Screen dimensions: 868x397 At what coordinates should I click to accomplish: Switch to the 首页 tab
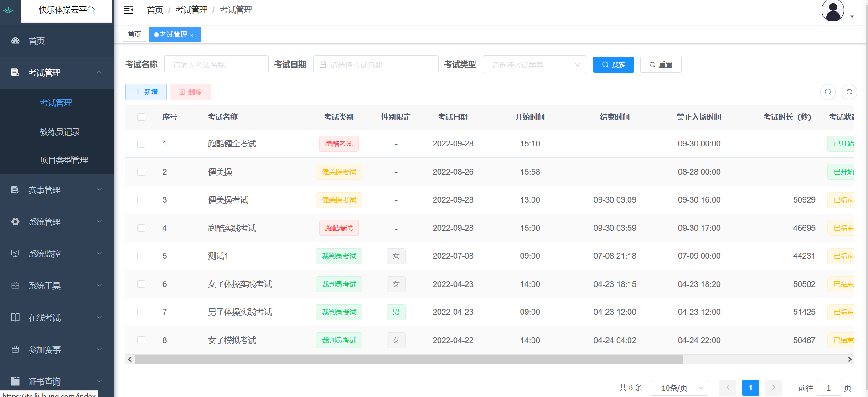click(x=134, y=35)
